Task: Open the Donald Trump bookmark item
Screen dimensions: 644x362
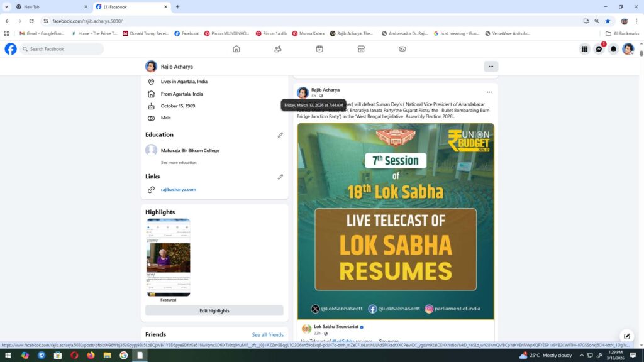Action: coord(145,33)
